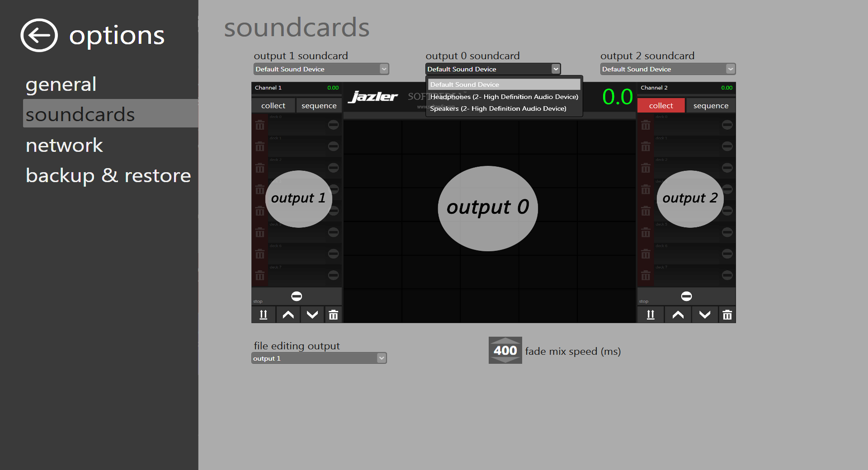The width and height of the screenshot is (868, 470).
Task: Click the Channel 1 header label
Action: (268, 88)
